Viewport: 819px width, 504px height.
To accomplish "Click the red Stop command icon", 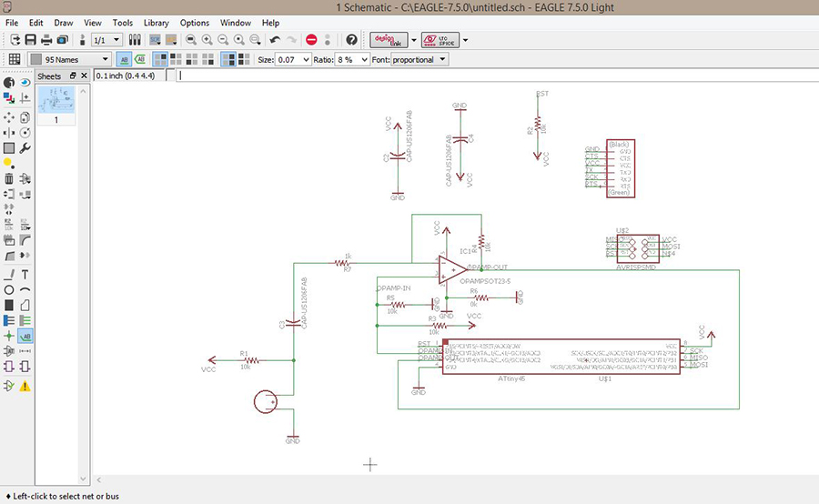I will click(311, 40).
